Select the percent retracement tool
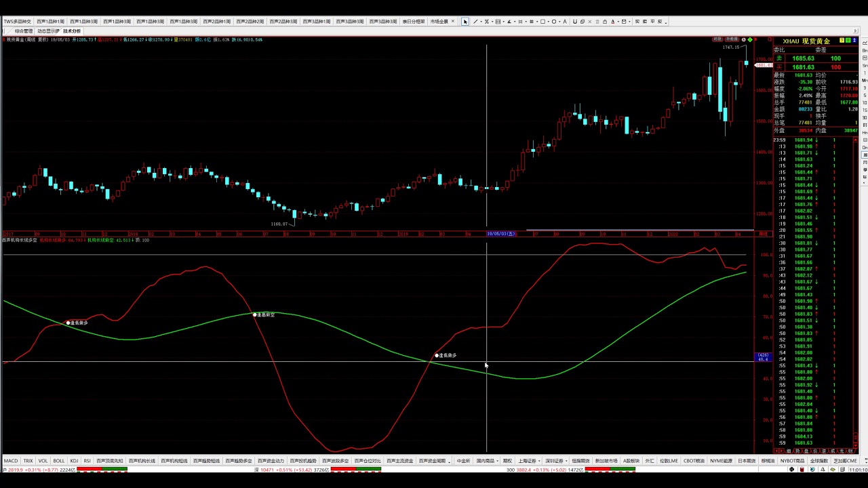Viewport: 868px width, 488px height. (x=487, y=22)
